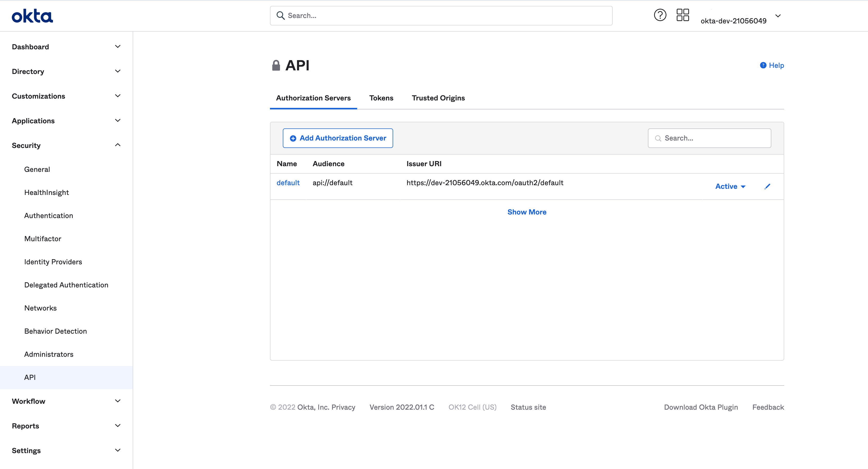Open the Active status dropdown
Image resolution: width=868 pixels, height=469 pixels.
pos(730,186)
